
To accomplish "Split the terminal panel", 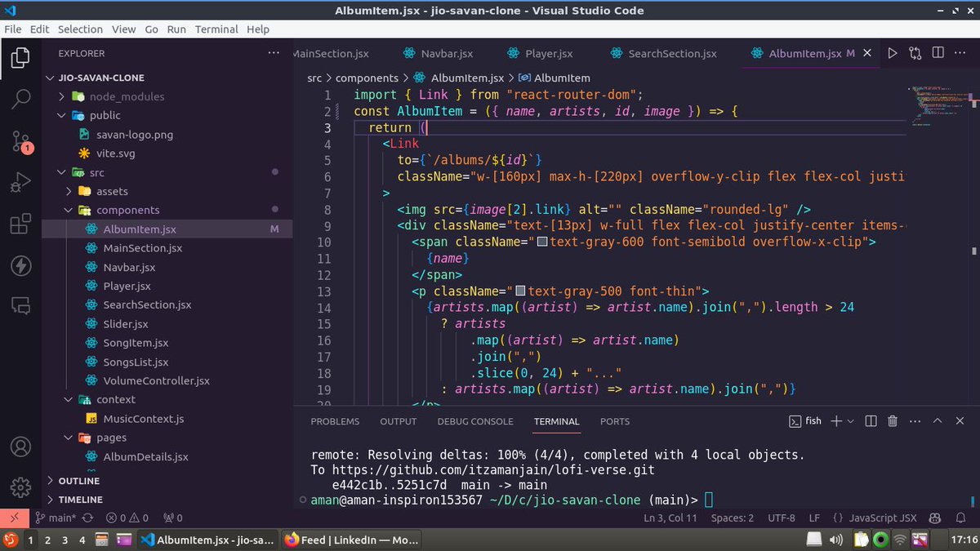I will pos(871,421).
